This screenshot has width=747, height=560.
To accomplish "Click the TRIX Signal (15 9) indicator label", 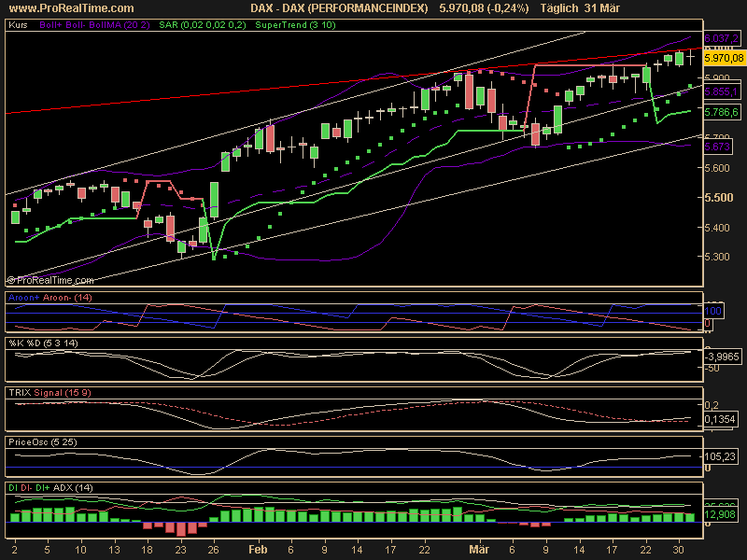I will click(x=50, y=392).
